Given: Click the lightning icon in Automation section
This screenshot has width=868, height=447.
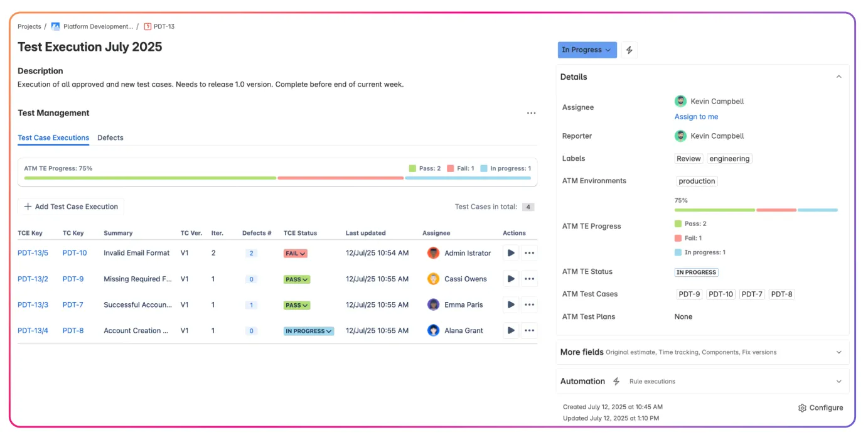Looking at the screenshot, I should (x=616, y=381).
